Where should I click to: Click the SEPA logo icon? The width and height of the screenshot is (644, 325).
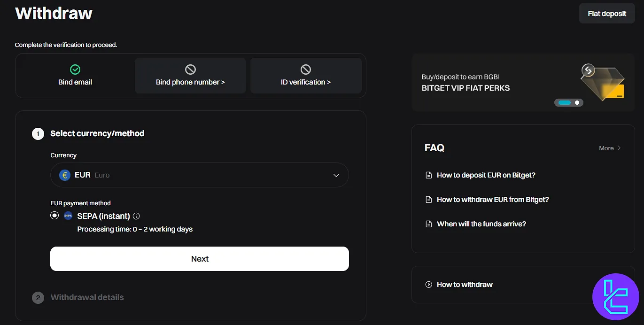68,216
